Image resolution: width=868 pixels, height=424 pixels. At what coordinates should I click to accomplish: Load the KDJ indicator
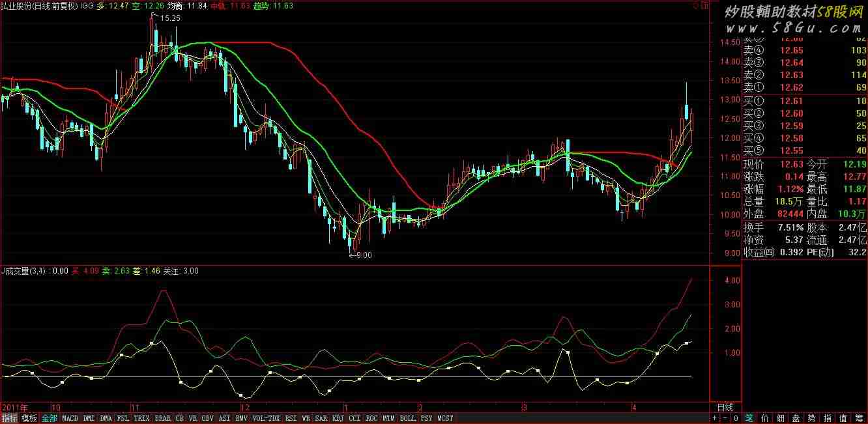click(338, 418)
